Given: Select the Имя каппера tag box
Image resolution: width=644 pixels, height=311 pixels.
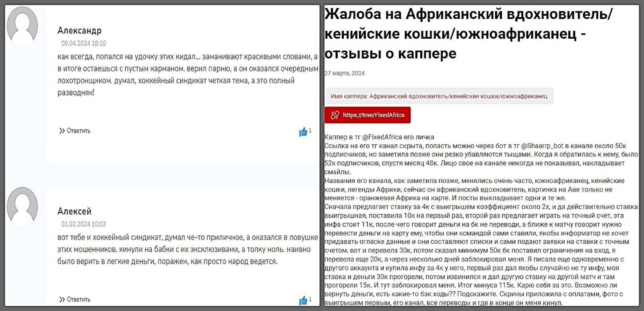Looking at the screenshot, I should coord(439,96).
